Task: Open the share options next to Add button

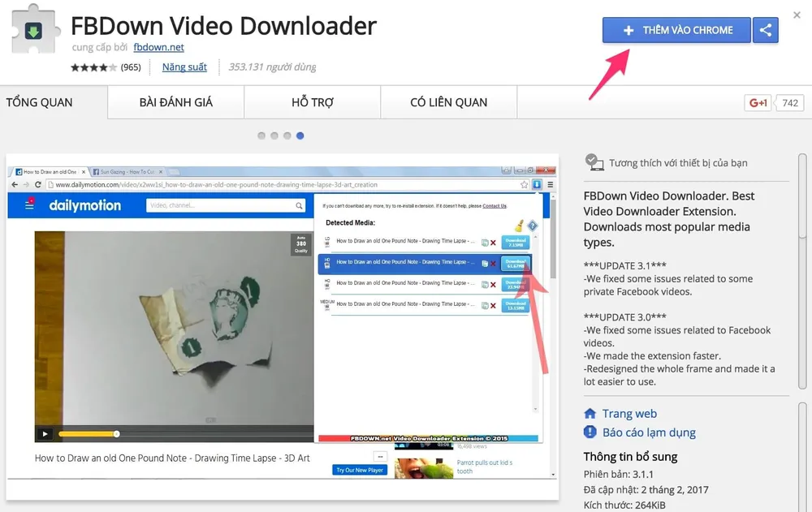Action: click(x=765, y=29)
